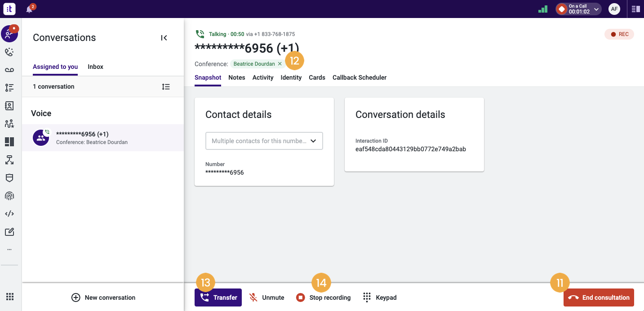The width and height of the screenshot is (644, 311).
Task: Unmute the microphone
Action: (x=267, y=297)
